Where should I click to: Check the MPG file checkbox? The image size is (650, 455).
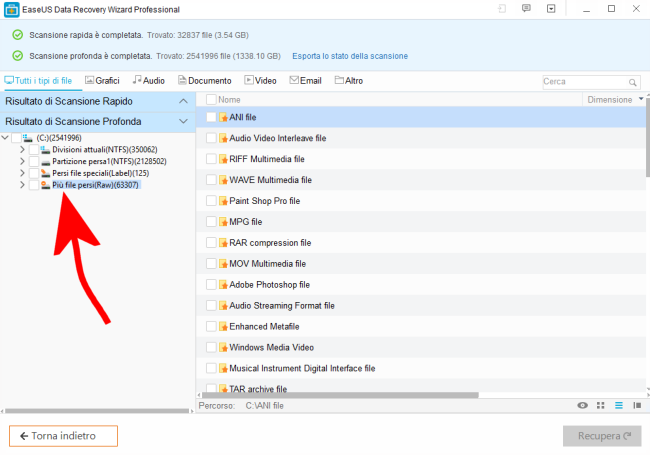click(211, 222)
